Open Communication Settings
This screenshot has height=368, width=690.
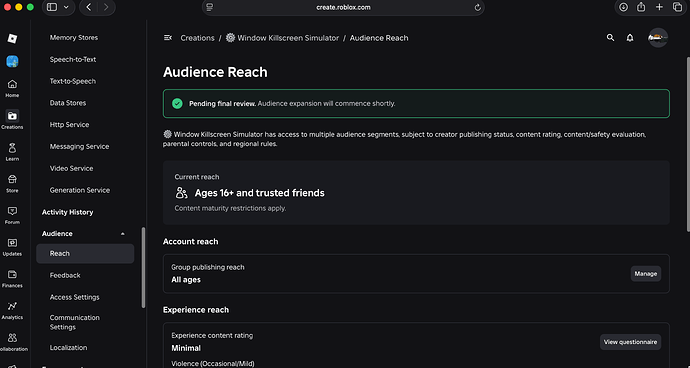[x=75, y=322]
